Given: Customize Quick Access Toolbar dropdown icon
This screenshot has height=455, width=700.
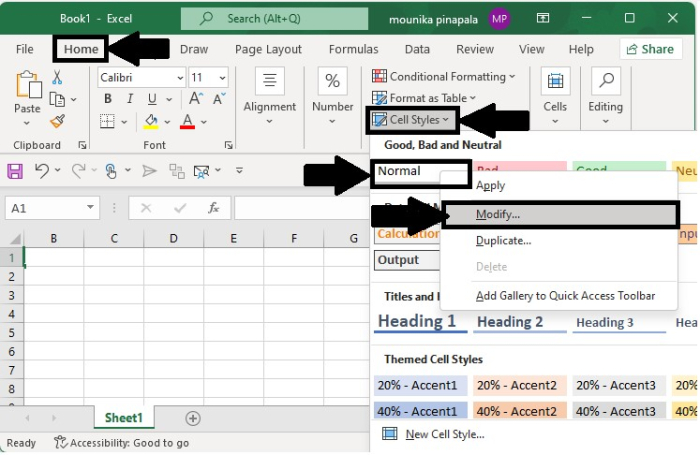Looking at the screenshot, I should pos(239,171).
